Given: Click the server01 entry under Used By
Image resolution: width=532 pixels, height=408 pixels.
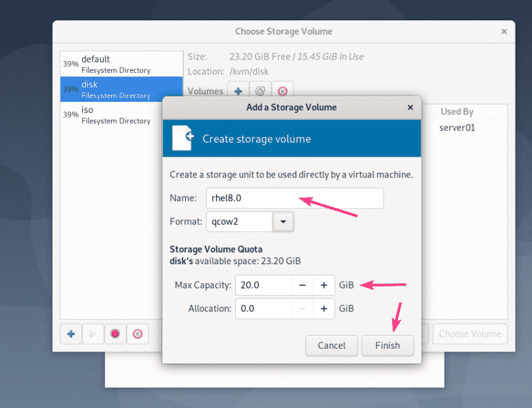Looking at the screenshot, I should 456,127.
